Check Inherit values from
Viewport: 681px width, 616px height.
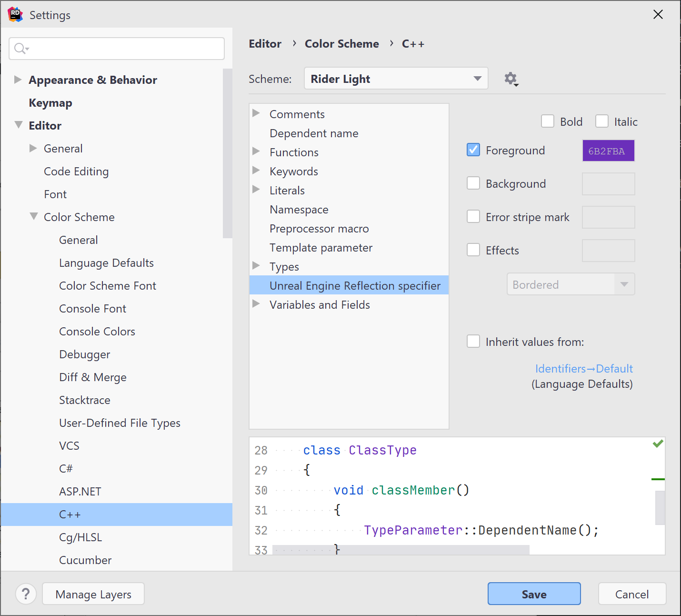473,341
